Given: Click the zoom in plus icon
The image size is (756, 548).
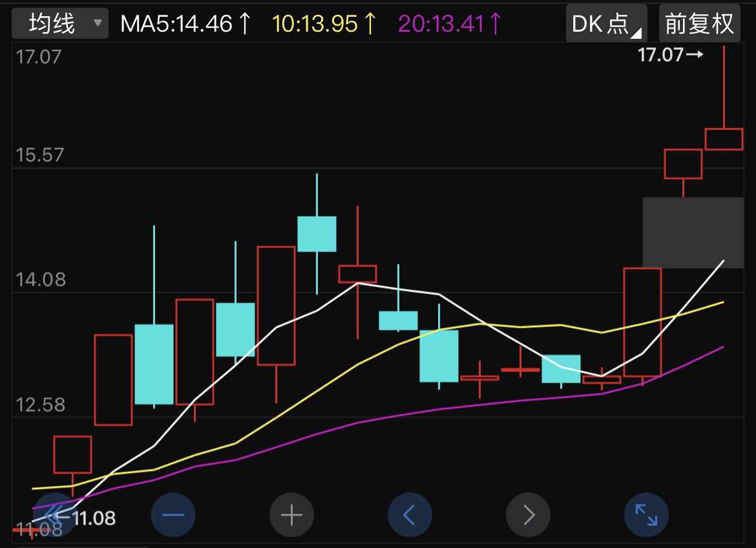Looking at the screenshot, I should point(291,515).
